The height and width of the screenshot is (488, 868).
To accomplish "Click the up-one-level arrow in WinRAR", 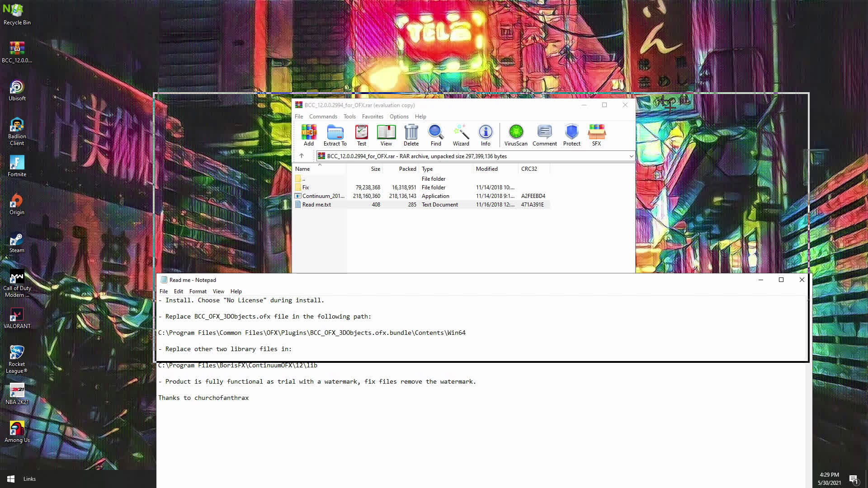I will coord(302,156).
